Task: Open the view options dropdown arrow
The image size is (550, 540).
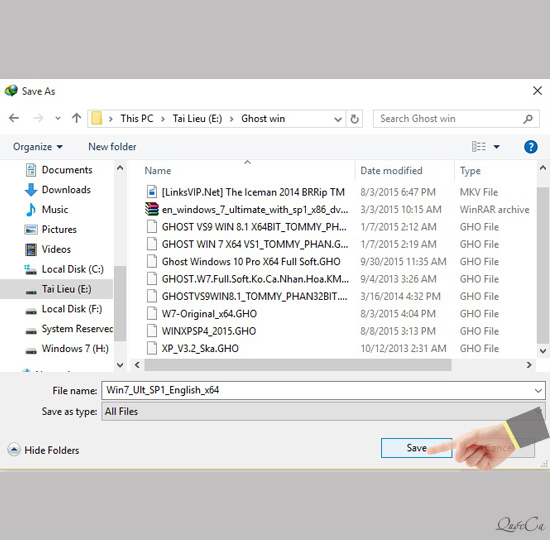Action: [x=496, y=147]
